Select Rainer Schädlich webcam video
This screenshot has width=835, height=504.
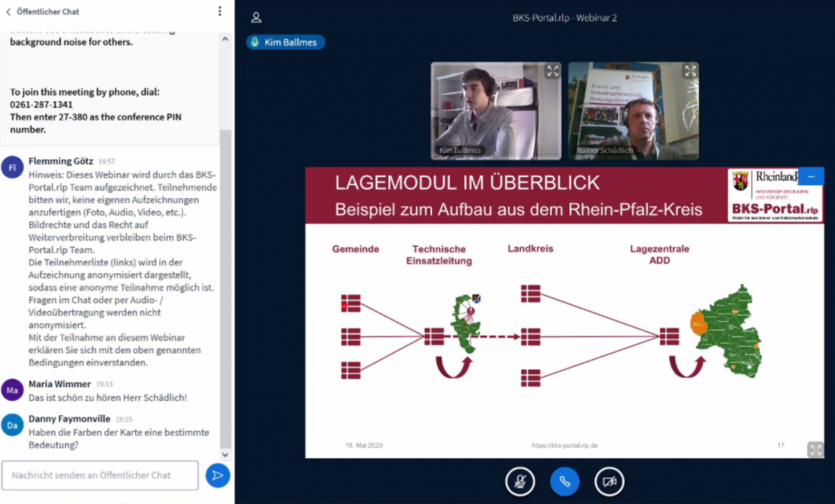pyautogui.click(x=633, y=111)
